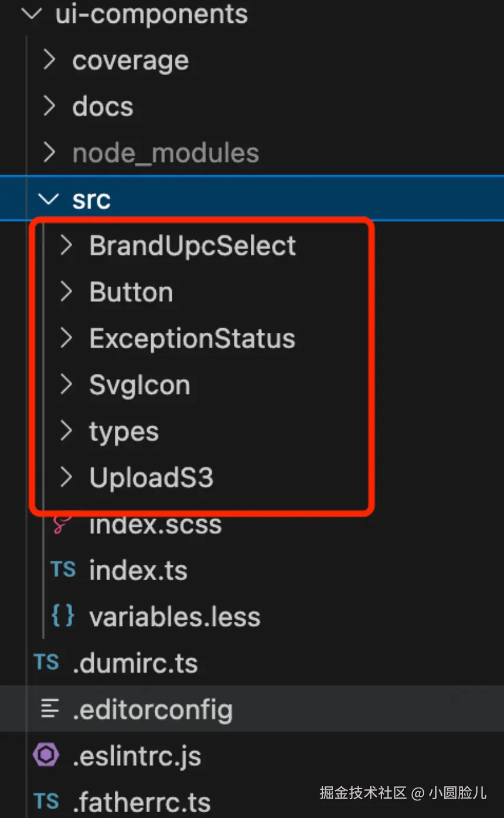Viewport: 504px width, 818px height.
Task: Click the TypeScript icon beside index.ts
Action: [63, 570]
